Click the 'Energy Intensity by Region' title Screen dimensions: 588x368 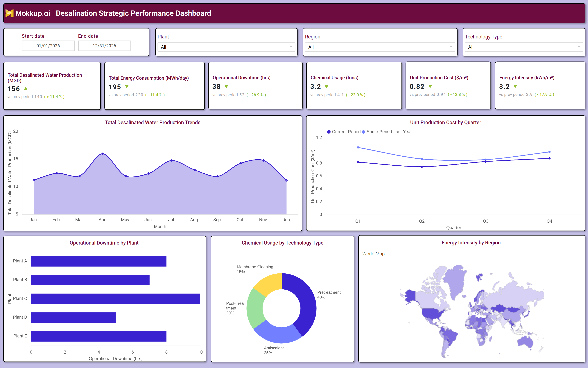[x=471, y=242]
